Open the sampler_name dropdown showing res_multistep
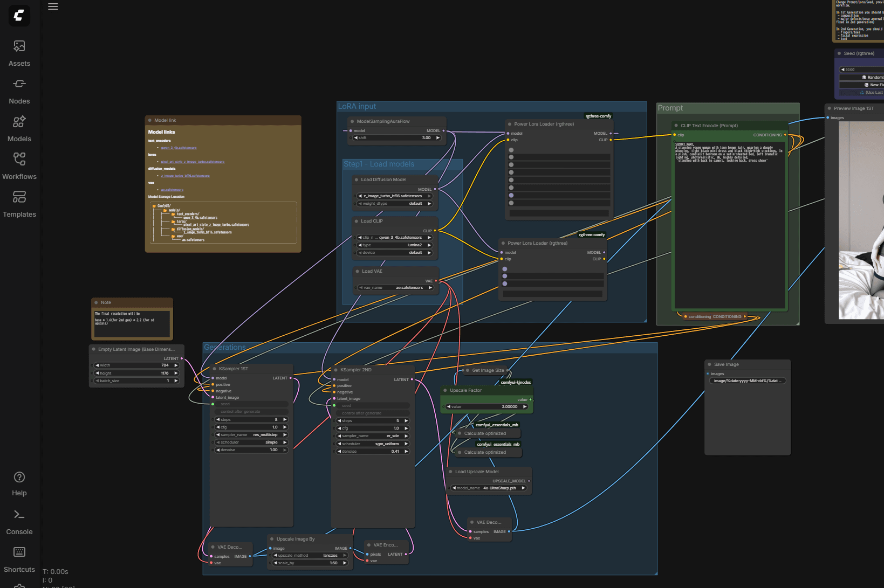 (251, 435)
